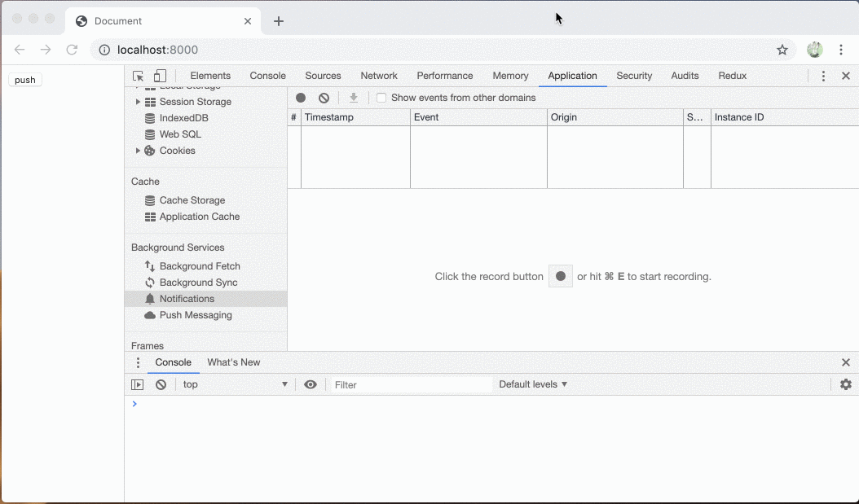Bookmark this page with the star icon

(x=782, y=50)
